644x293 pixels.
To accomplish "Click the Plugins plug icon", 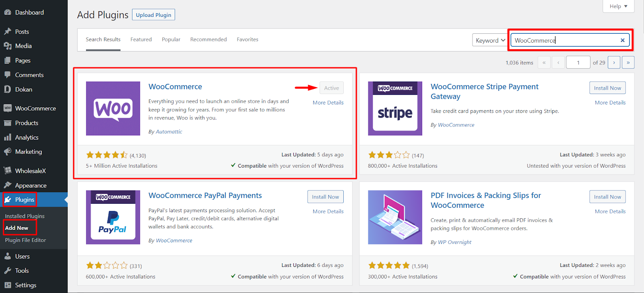I will [x=8, y=199].
